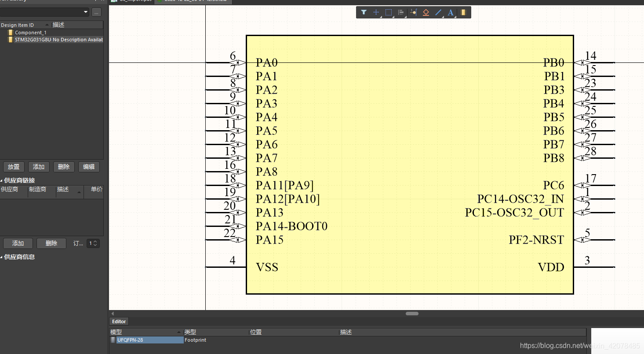This screenshot has width=644, height=354.
Task: Click the 放置 button
Action: tap(14, 167)
